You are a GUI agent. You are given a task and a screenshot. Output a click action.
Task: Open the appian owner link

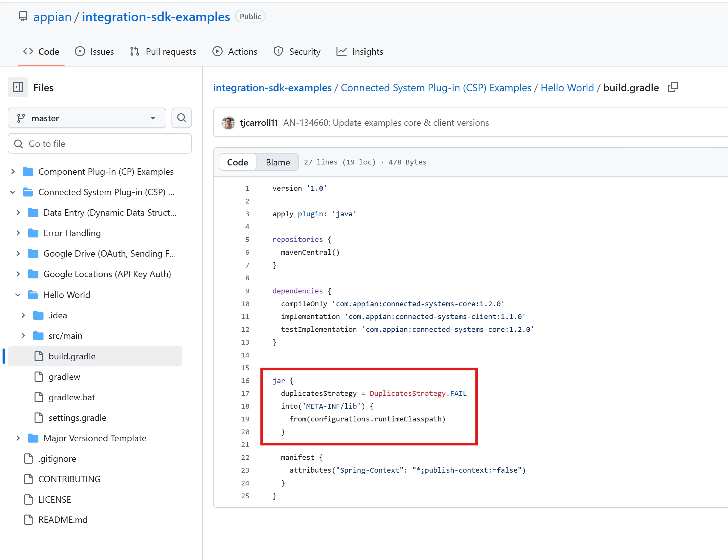coord(52,17)
